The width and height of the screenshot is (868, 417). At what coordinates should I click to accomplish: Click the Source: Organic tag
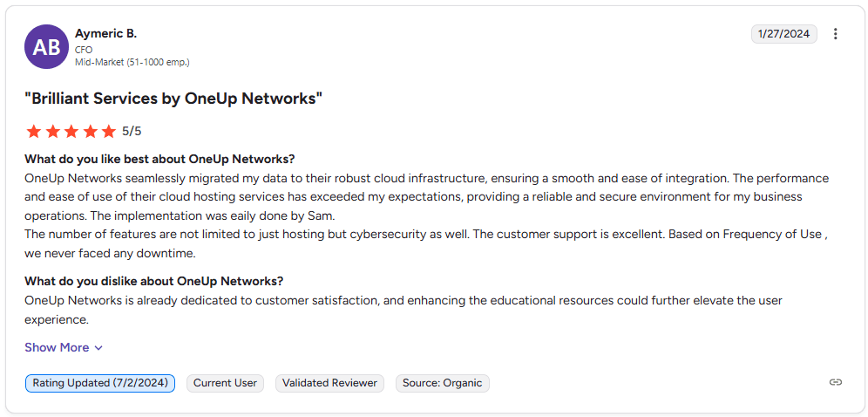point(443,383)
